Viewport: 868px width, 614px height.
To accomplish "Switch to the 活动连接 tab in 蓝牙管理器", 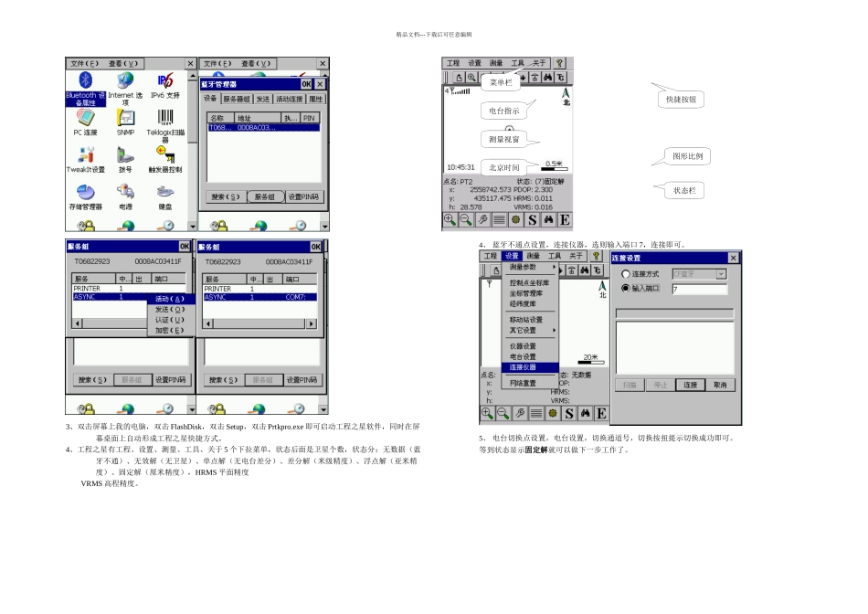I will pyautogui.click(x=290, y=99).
